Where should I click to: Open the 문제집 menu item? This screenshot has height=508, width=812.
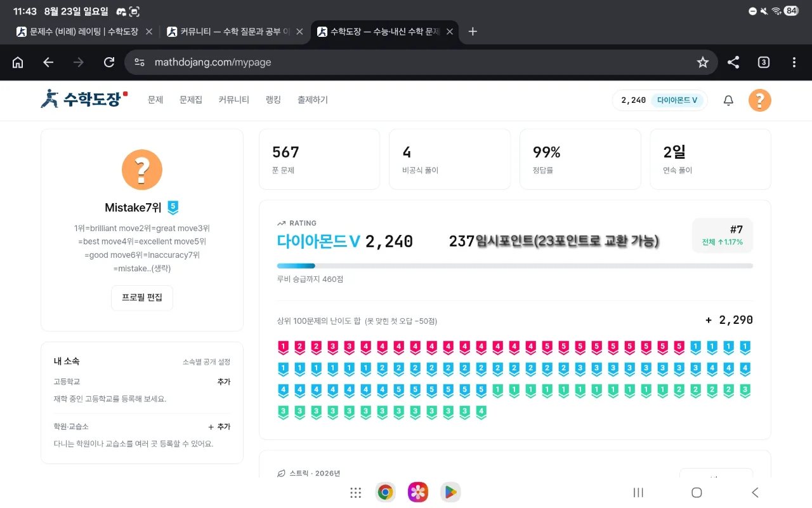pyautogui.click(x=190, y=100)
